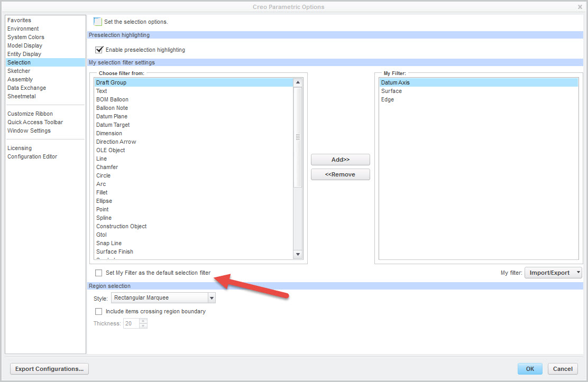The width and height of the screenshot is (588, 382).
Task: Select Fillet in filter list
Action: 194,193
